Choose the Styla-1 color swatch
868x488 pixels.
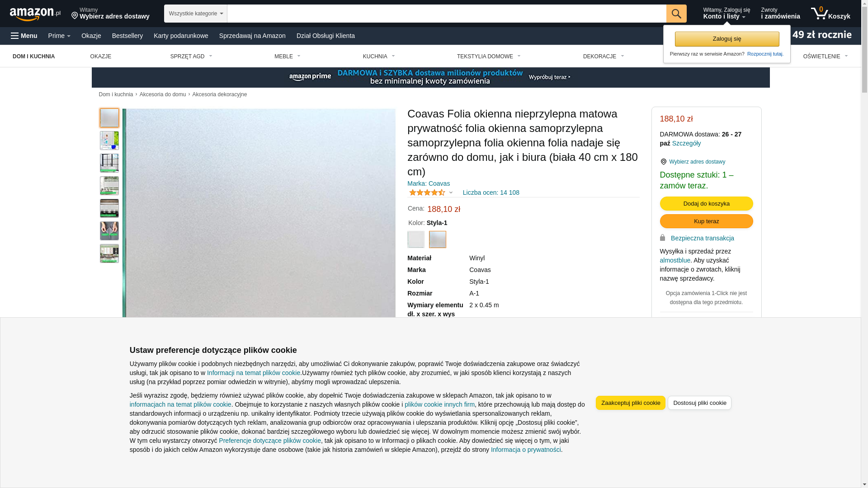pyautogui.click(x=438, y=239)
